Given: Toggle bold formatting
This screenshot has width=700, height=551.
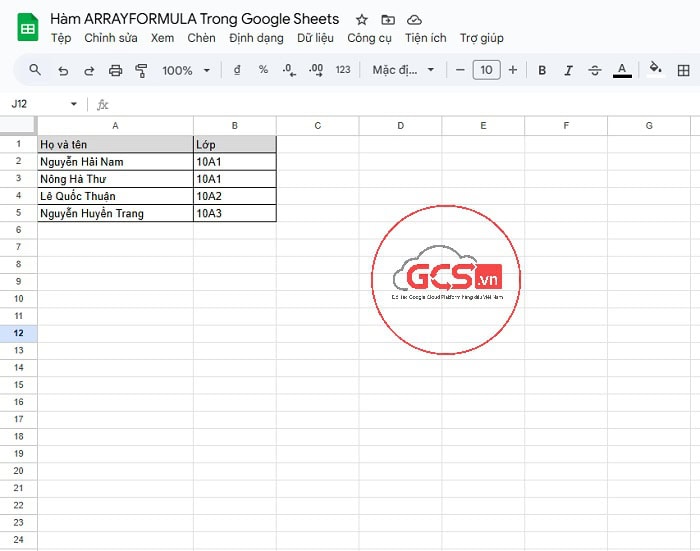Looking at the screenshot, I should pos(542,70).
